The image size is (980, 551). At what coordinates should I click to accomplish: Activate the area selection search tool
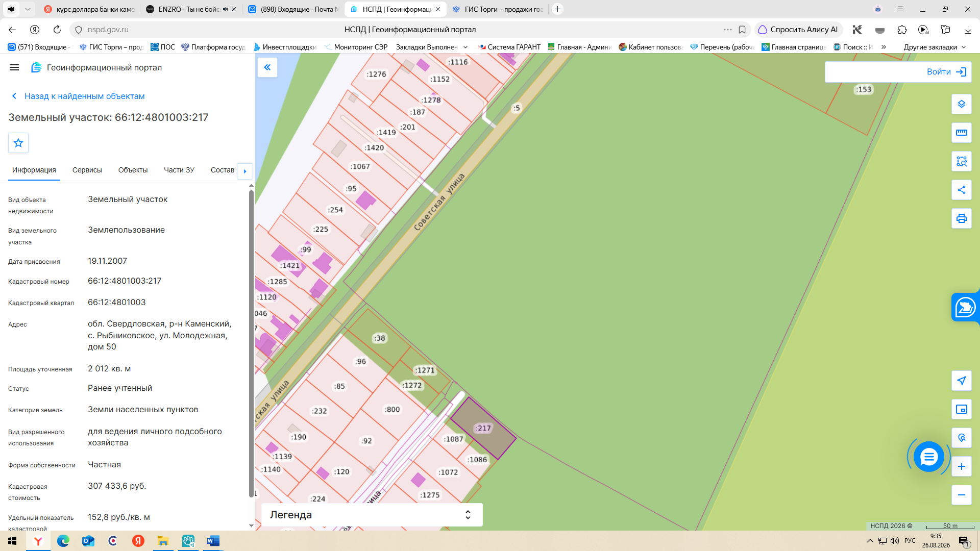click(962, 161)
